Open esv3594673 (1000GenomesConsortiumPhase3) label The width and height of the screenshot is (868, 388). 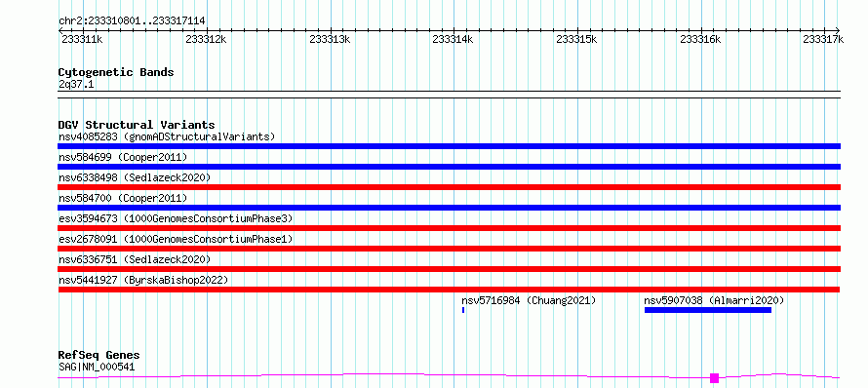click(176, 218)
